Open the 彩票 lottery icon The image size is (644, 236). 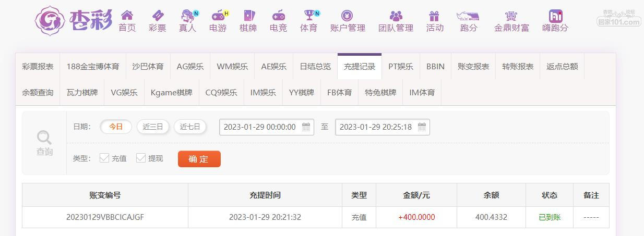tap(157, 16)
